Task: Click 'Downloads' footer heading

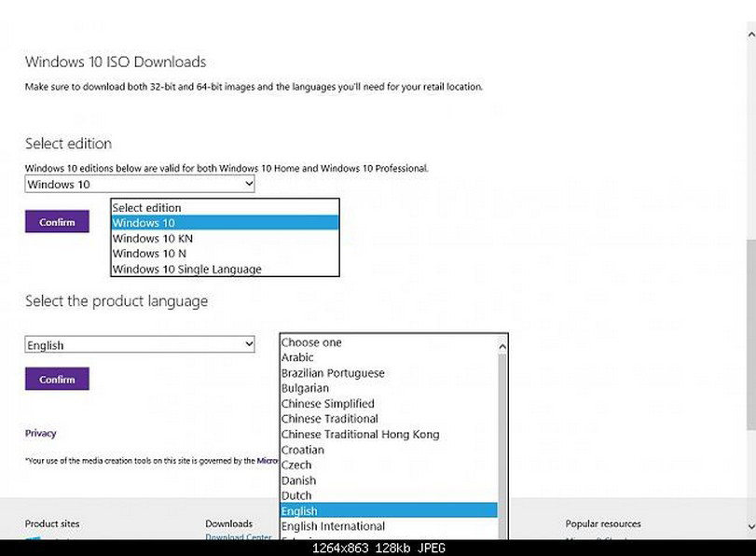Action: (x=229, y=523)
